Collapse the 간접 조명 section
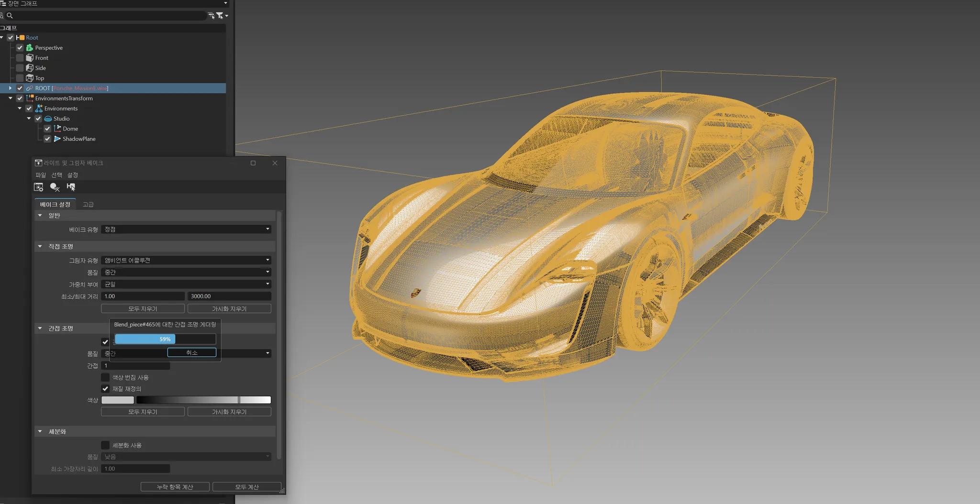Screen dimensions: 980x504 40,329
